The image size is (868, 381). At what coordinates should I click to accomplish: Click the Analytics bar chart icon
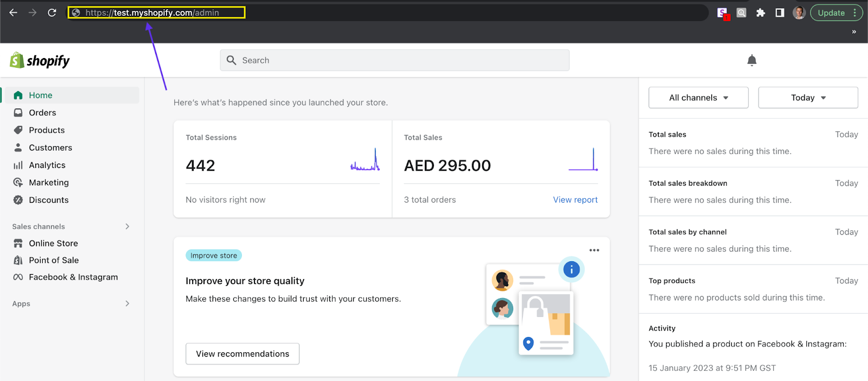coord(18,165)
